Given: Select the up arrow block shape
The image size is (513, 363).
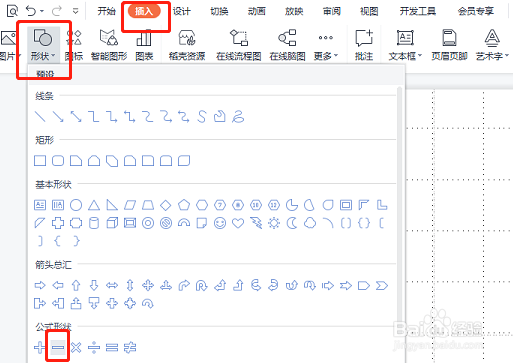Looking at the screenshot, I should click(76, 285).
